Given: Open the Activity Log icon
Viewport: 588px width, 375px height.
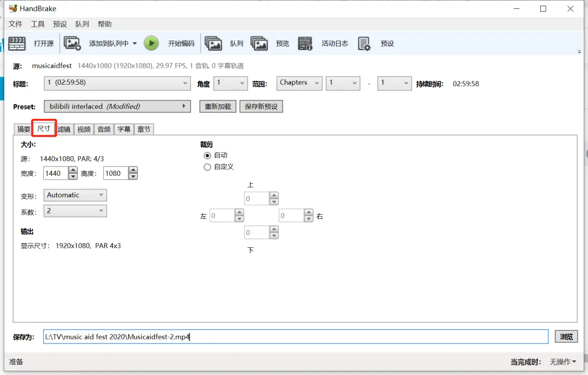Looking at the screenshot, I should [305, 43].
